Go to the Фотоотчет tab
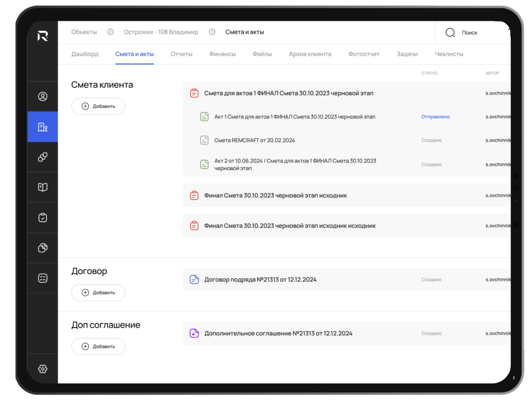The height and width of the screenshot is (406, 532). tap(364, 54)
